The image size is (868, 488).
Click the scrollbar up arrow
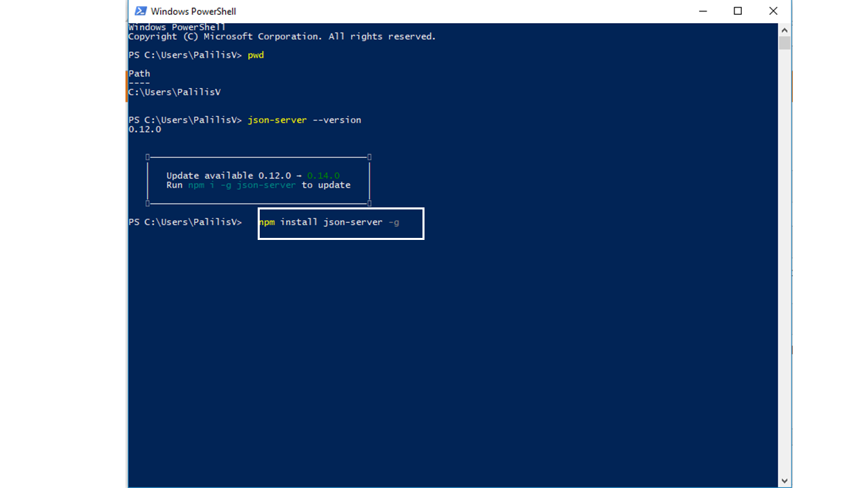[785, 29]
